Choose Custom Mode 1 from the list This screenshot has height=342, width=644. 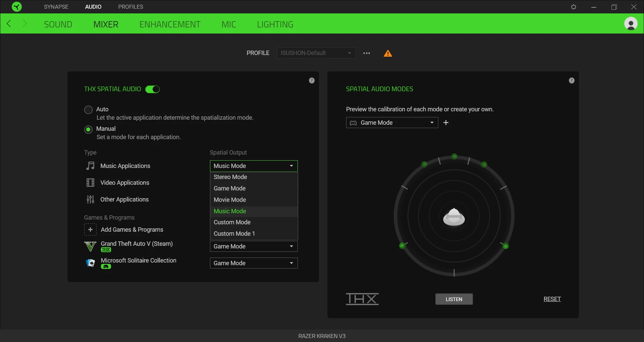coord(254,234)
